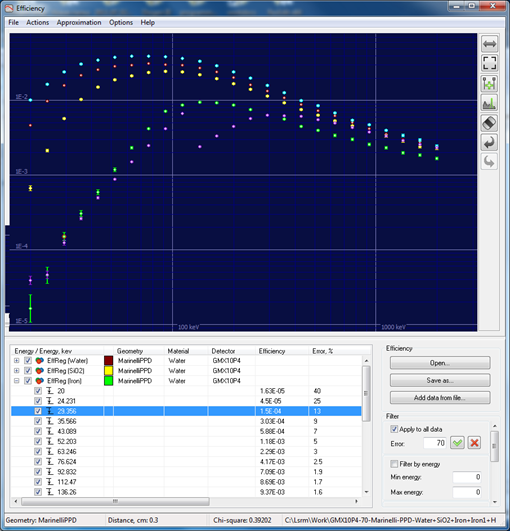Viewport: 510px width, 531px height.
Task: Collapse the EffReg [Iron] tree node
Action: (x=16, y=381)
